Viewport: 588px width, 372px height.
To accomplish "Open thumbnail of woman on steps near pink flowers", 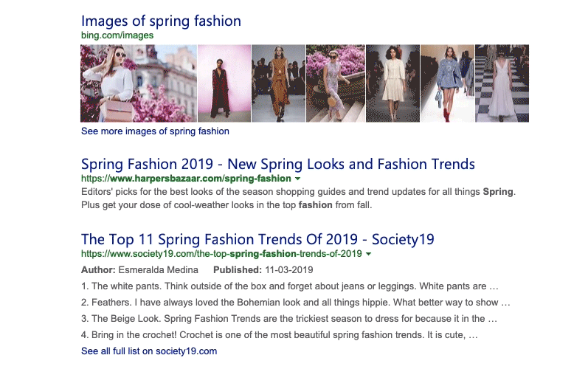I will coord(336,83).
